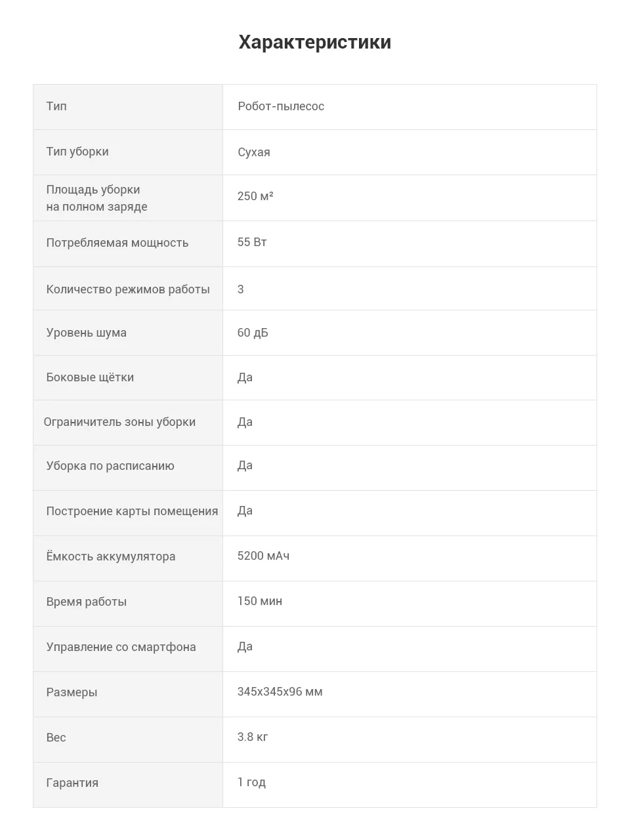The width and height of the screenshot is (630, 840).
Task: Select the Уборка по расписанию label
Action: click(110, 466)
